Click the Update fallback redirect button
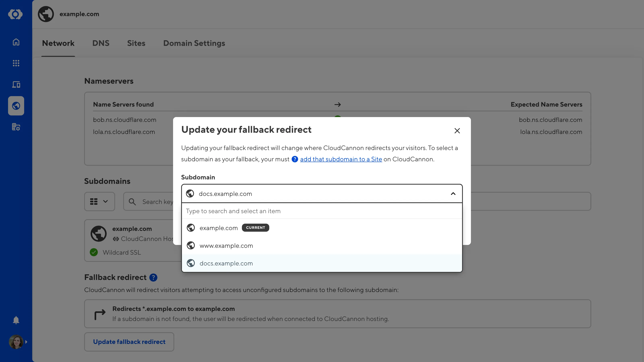The width and height of the screenshot is (644, 362). pos(129,342)
